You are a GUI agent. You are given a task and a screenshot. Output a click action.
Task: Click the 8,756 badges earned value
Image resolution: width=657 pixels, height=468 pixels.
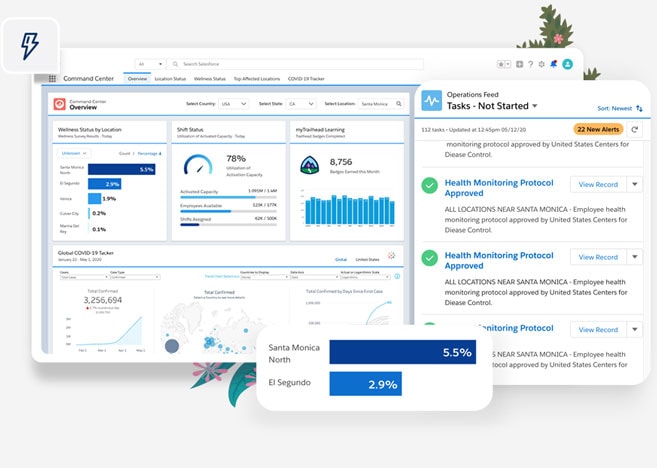coord(341,162)
